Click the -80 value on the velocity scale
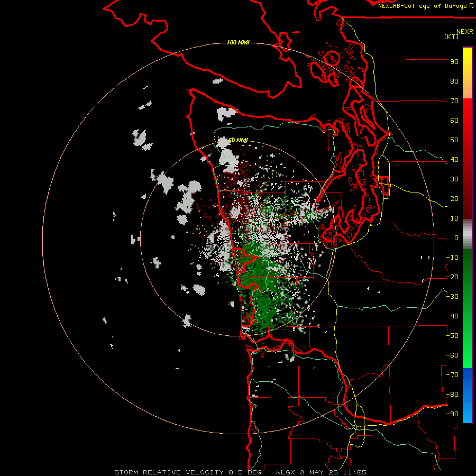This screenshot has width=476, height=476. (x=452, y=395)
